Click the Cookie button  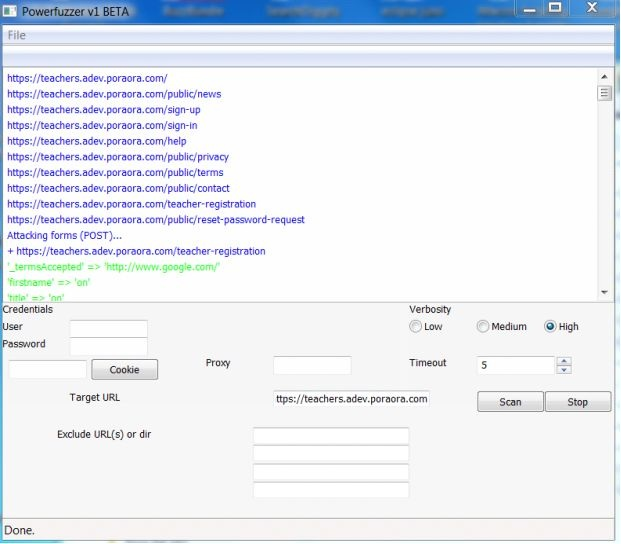(124, 369)
